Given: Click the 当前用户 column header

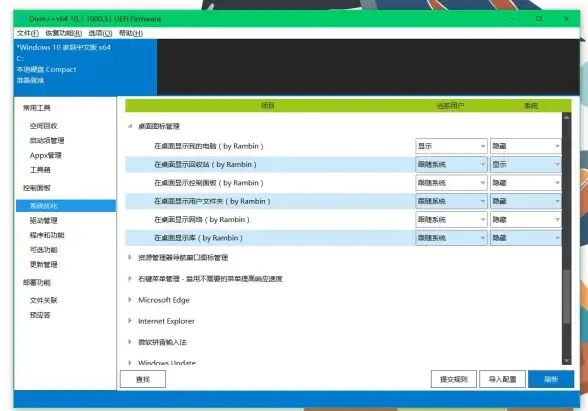Looking at the screenshot, I should pyautogui.click(x=450, y=106).
